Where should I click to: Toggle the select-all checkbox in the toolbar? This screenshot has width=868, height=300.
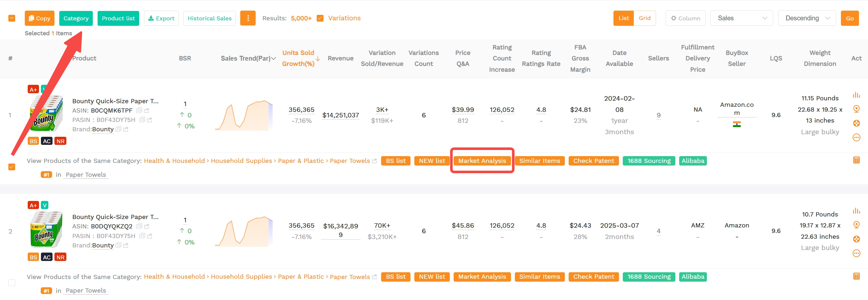[12, 18]
